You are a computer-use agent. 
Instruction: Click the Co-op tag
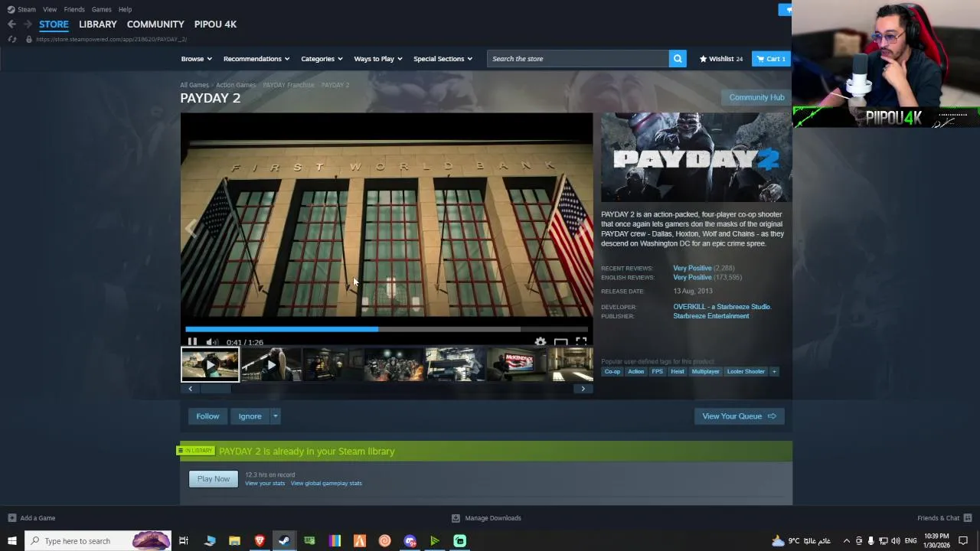[x=612, y=372]
